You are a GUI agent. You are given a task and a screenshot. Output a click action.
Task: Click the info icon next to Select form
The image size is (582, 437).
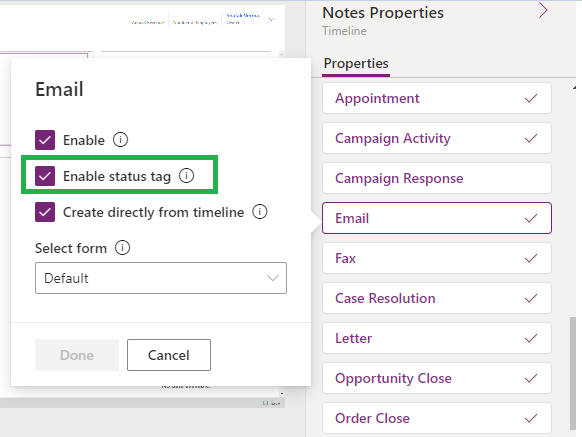point(122,248)
